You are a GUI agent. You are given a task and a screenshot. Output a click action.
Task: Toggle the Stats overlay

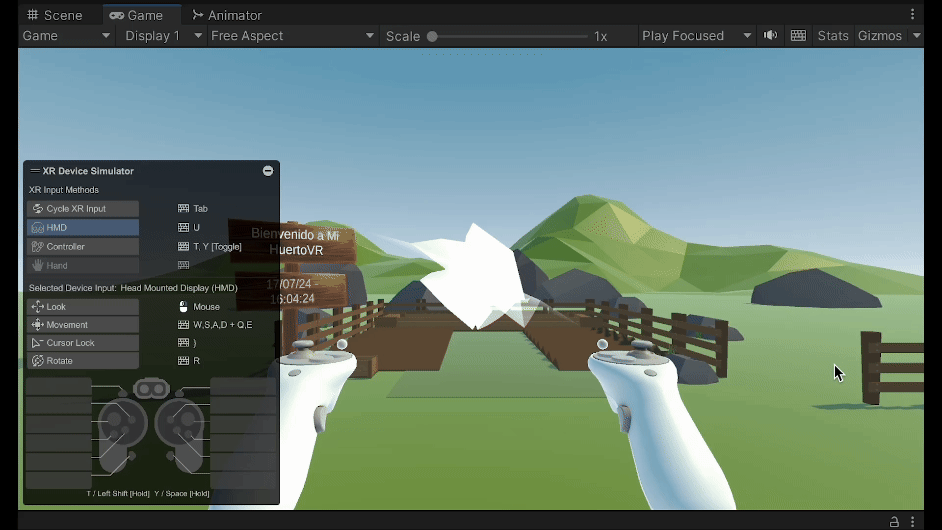[832, 36]
